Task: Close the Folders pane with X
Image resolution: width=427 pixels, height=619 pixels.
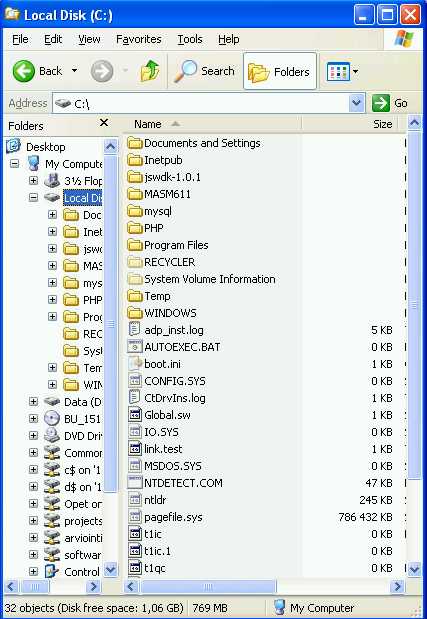Action: [x=104, y=123]
